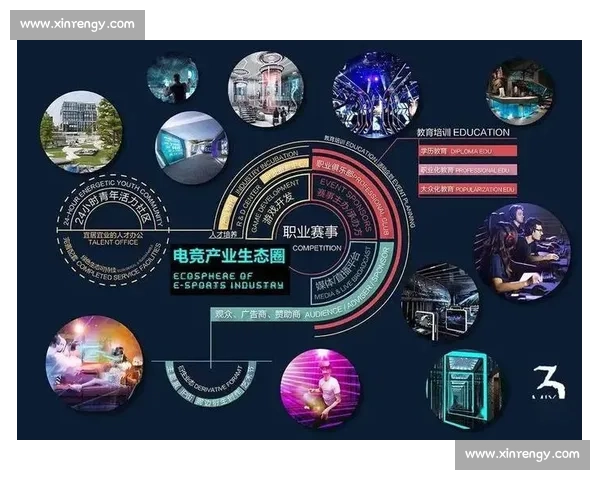Click the white Z-shaped logo
This screenshot has width=600, height=480.
point(549,382)
